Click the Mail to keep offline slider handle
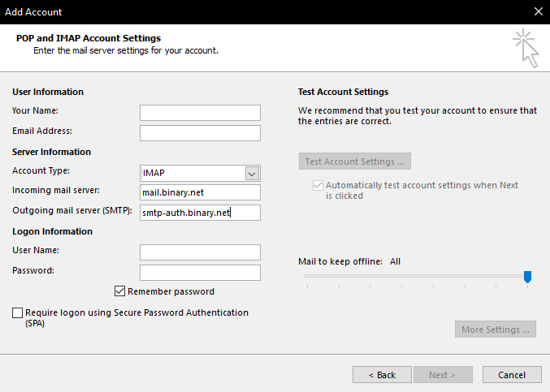550x392 pixels. [x=527, y=277]
